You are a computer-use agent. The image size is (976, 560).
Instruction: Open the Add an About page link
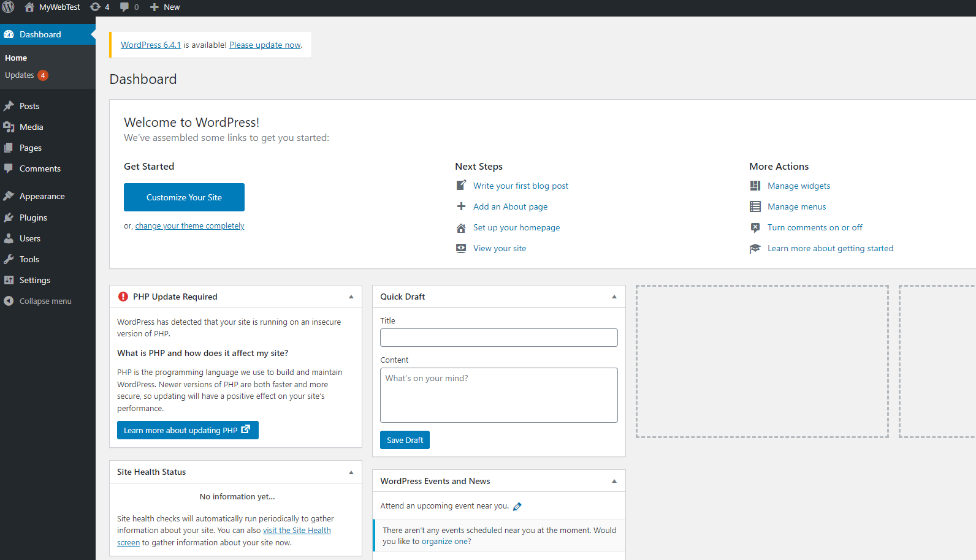pos(510,206)
